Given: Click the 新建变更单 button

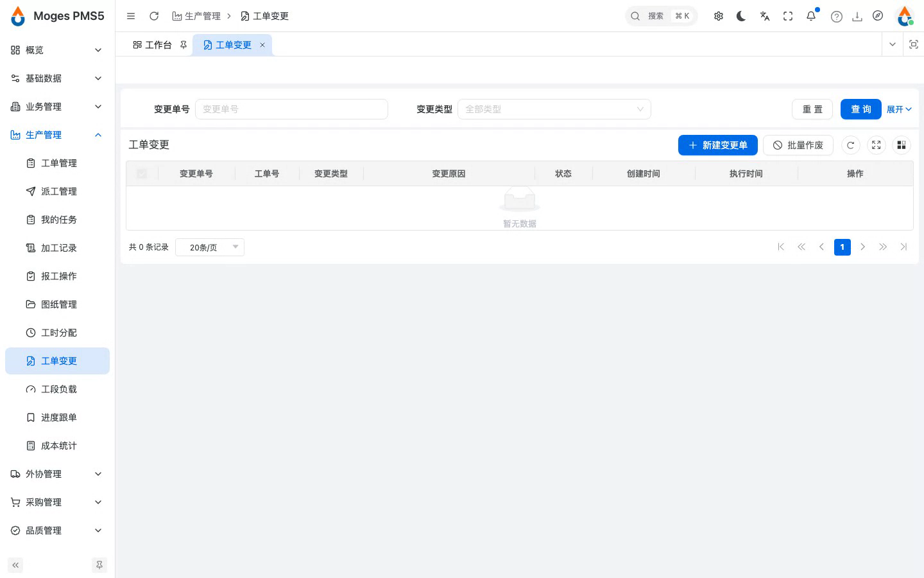Looking at the screenshot, I should 718,145.
